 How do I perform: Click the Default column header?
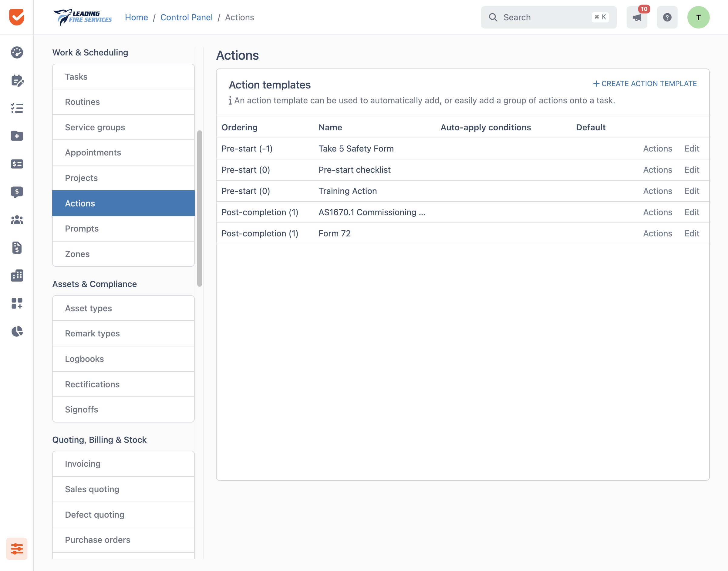(x=591, y=127)
